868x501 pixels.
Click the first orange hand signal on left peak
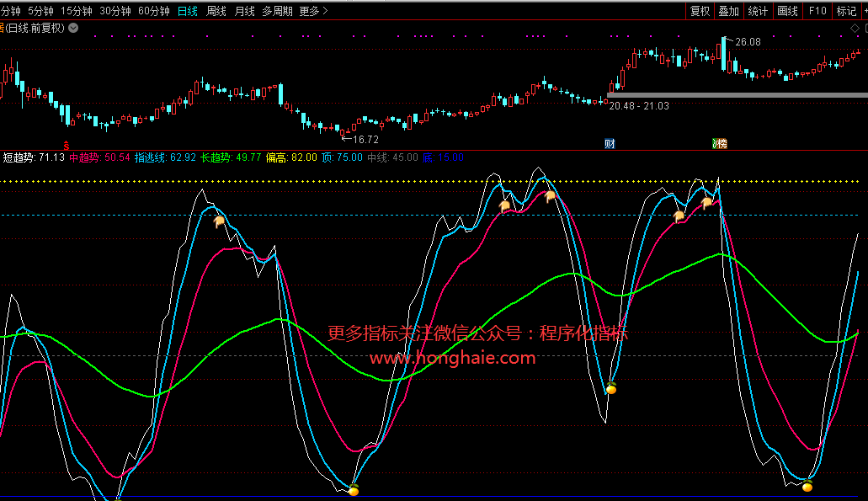tap(219, 221)
